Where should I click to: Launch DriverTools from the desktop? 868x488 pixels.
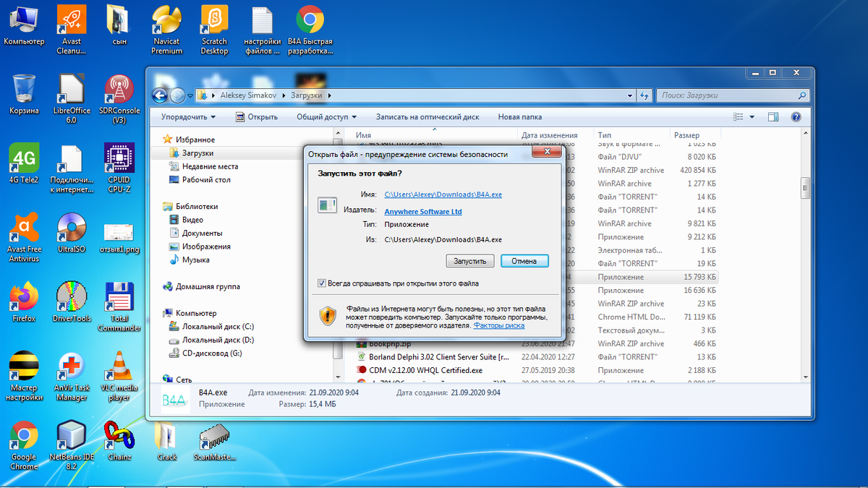(72, 302)
